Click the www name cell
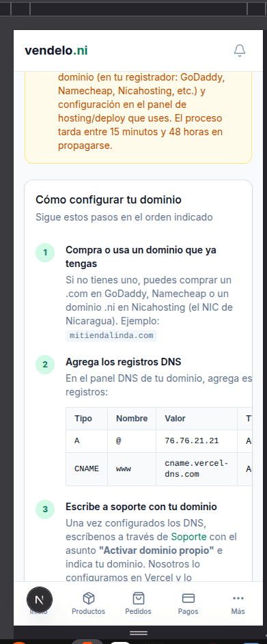Viewport: 267px width, 644px height. click(x=131, y=468)
